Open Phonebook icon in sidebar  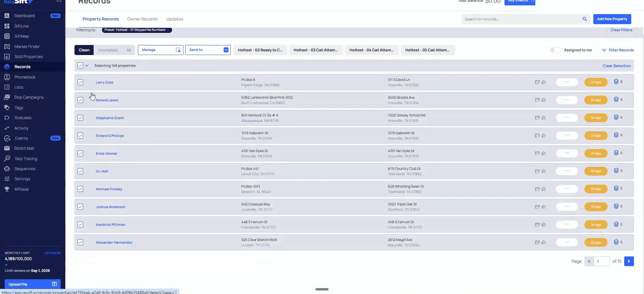[7, 77]
